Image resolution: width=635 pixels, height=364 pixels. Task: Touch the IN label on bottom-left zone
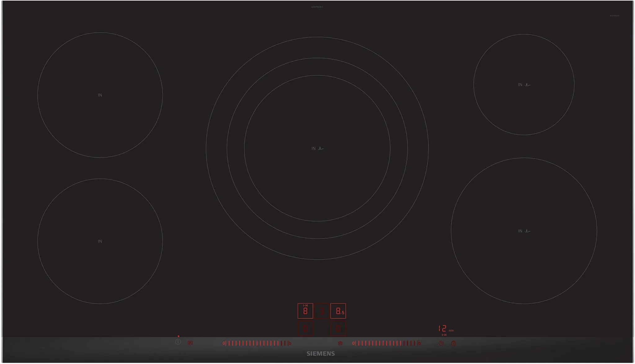(100, 241)
